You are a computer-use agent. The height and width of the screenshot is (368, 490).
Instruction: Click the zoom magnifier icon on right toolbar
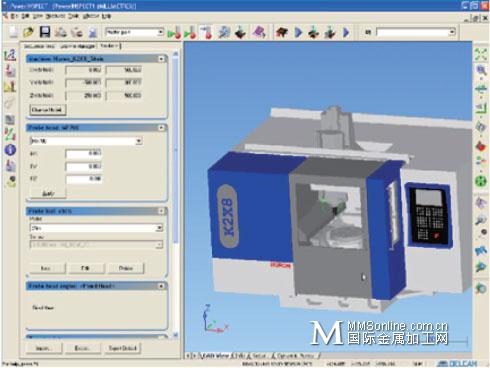tap(481, 70)
